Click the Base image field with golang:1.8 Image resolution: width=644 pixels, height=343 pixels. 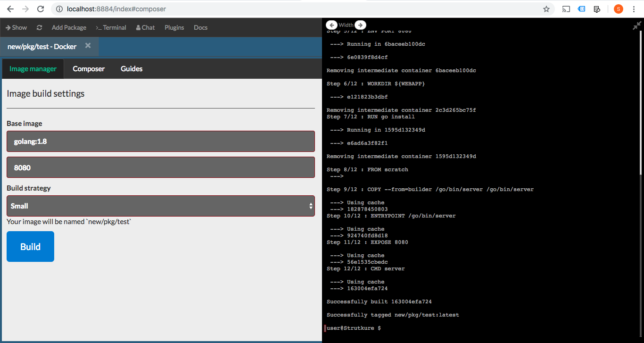[161, 141]
